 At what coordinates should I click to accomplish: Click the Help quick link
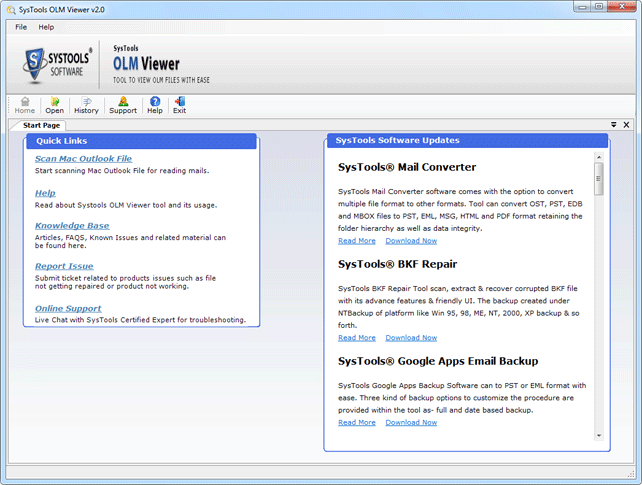point(45,193)
